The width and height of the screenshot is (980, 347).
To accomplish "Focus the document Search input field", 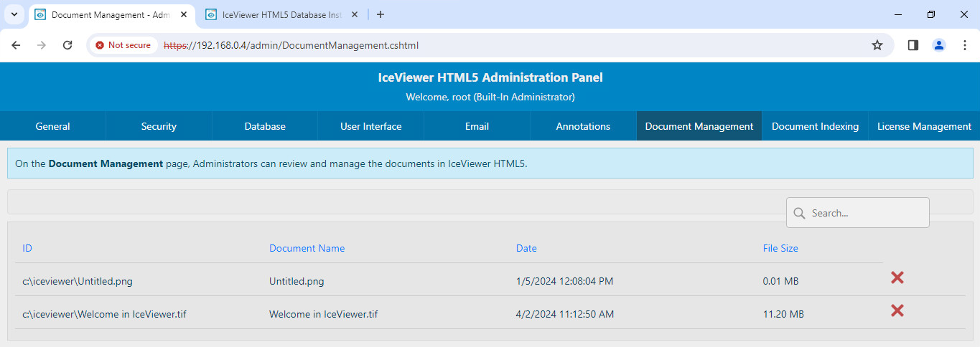I will (866, 213).
